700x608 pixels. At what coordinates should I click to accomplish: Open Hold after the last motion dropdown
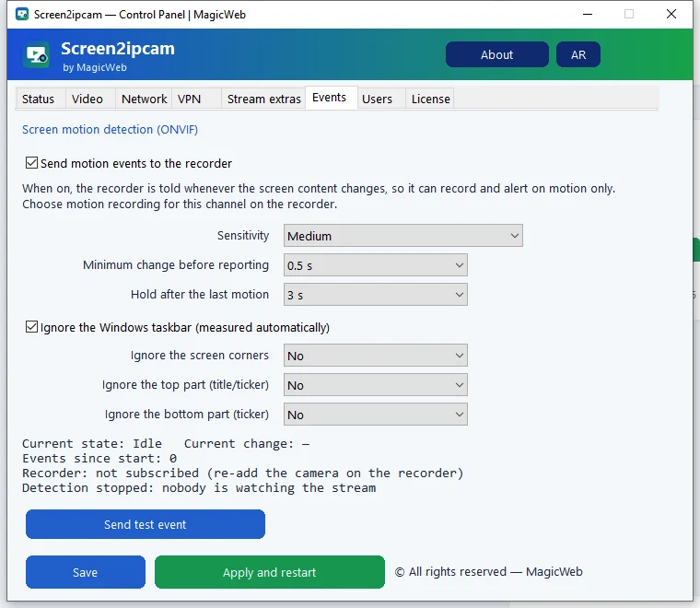tap(376, 295)
